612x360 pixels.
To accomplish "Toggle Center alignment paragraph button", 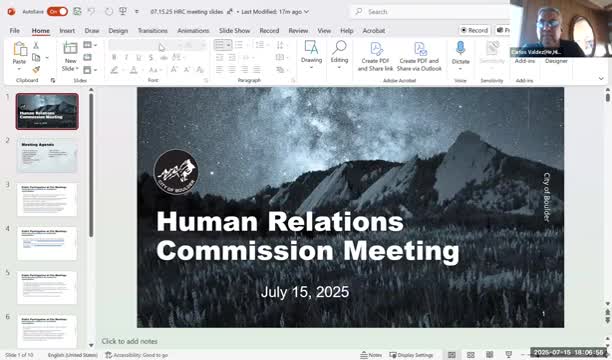I will click(232, 70).
